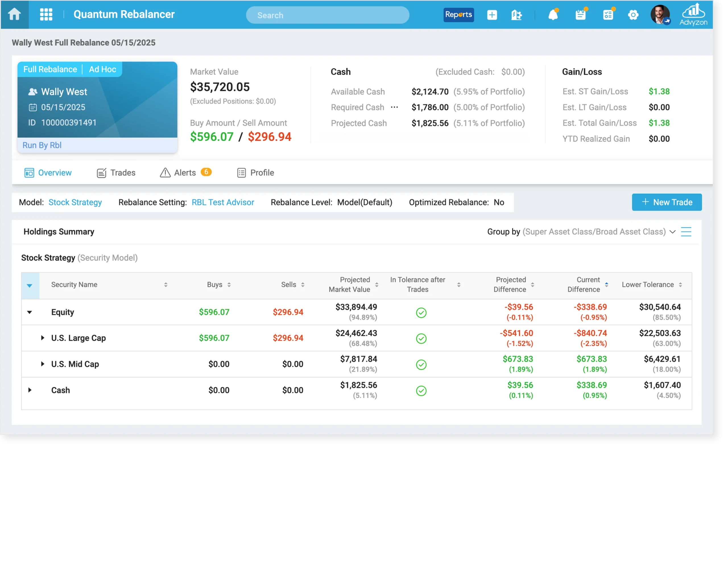Click the sell amount $296.94 at top

point(270,137)
